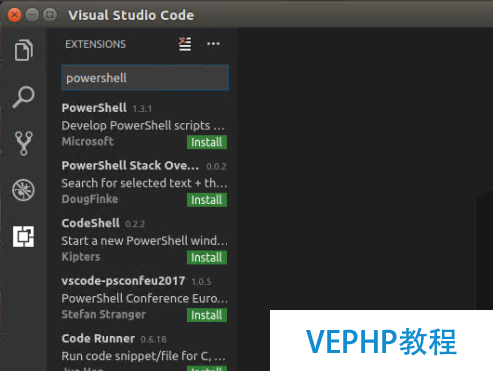Screen dimensions: 493x371
Task: Open the Source Control view
Action: pyautogui.click(x=23, y=143)
